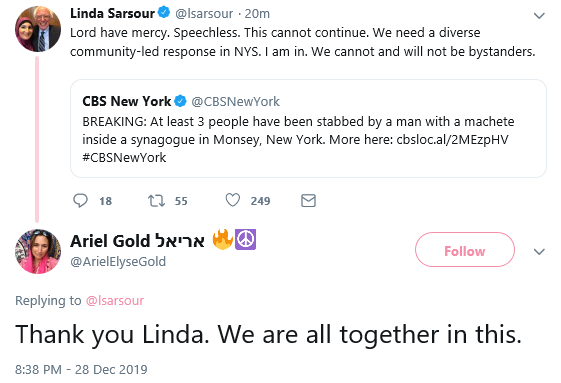This screenshot has width=561, height=383.
Task: Follow Ariel Gold
Action: [465, 249]
